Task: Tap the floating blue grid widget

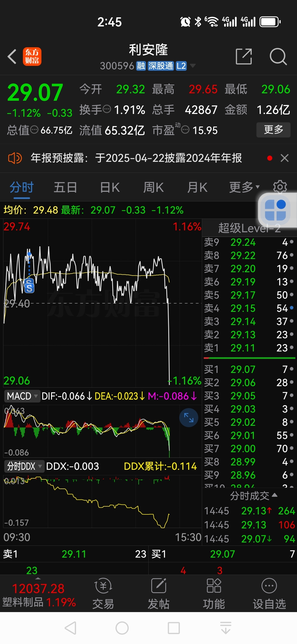Action: pos(276,210)
